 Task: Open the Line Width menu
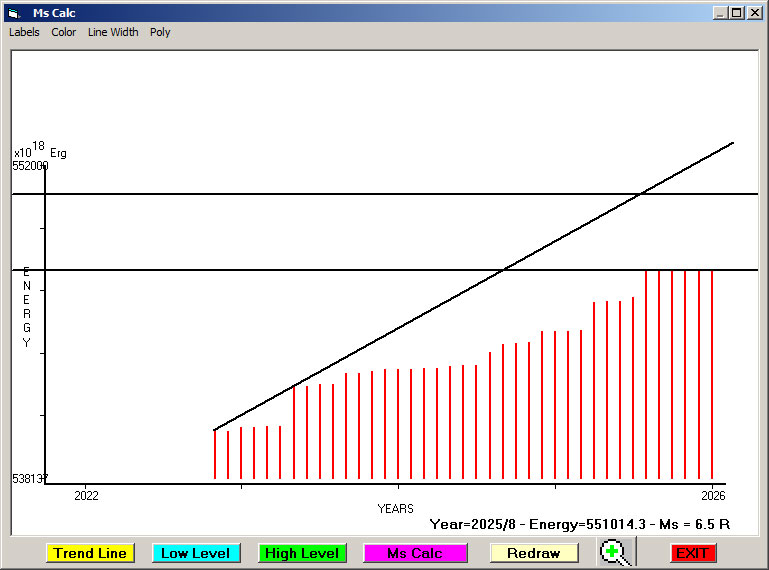113,32
